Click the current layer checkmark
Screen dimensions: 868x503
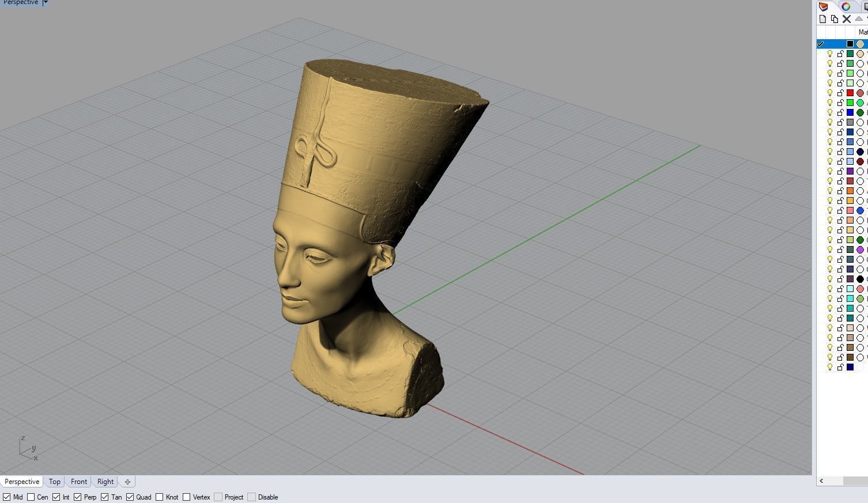(x=821, y=44)
